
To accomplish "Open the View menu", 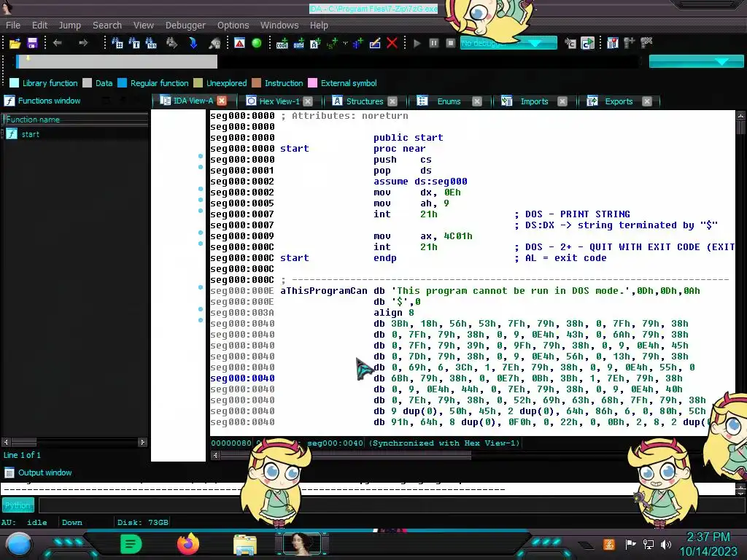I will [x=144, y=26].
